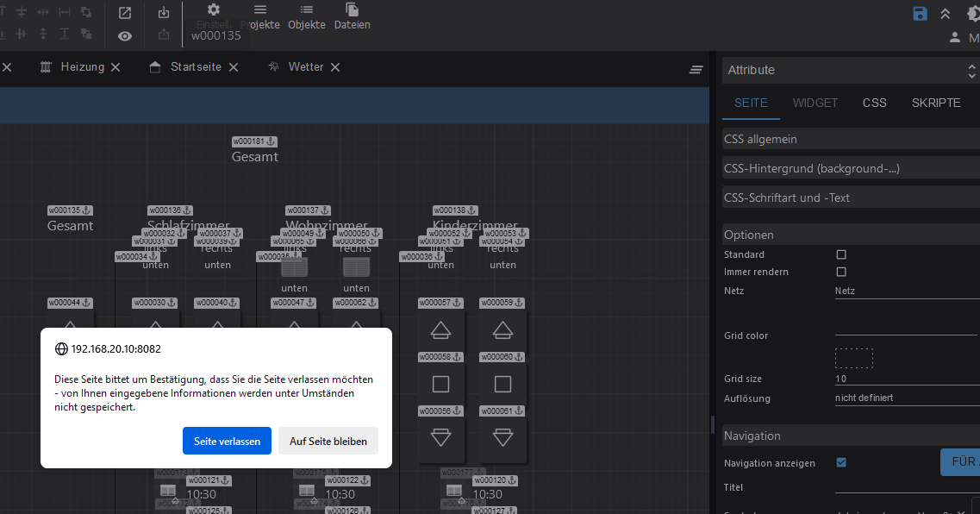Click the Grid color dashed swatch
The width and height of the screenshot is (980, 514).
coord(853,358)
